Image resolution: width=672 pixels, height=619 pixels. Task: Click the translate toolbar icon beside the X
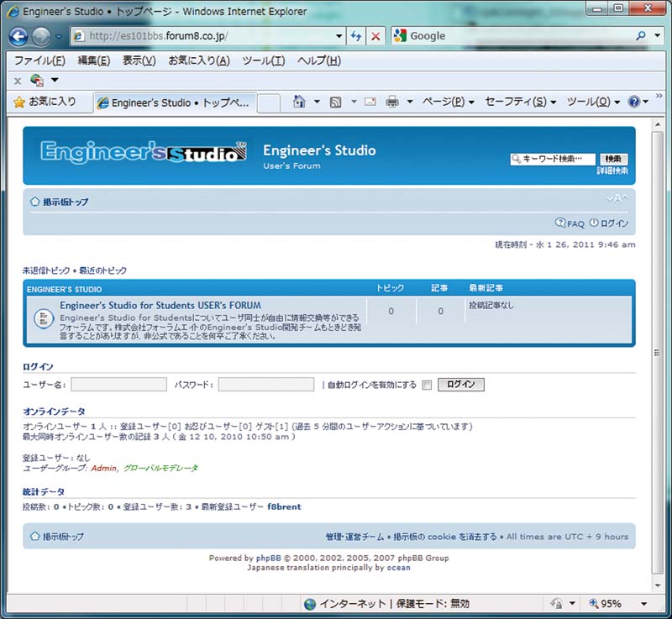point(37,80)
